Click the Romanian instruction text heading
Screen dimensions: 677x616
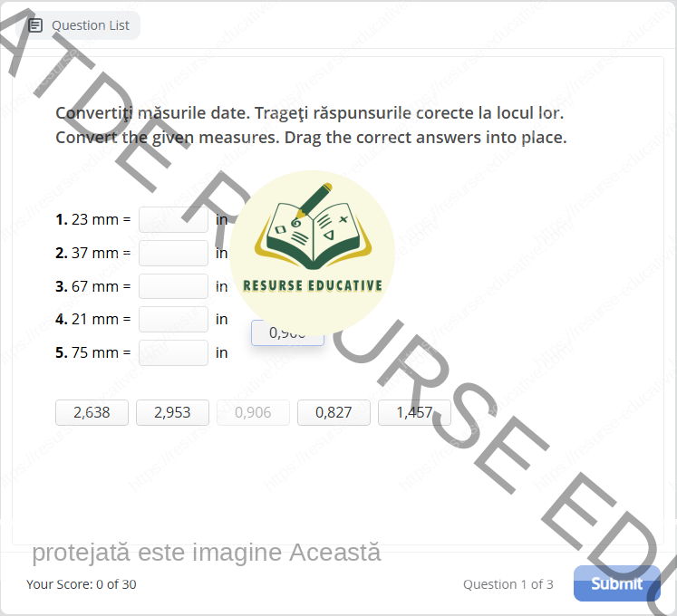click(x=309, y=113)
